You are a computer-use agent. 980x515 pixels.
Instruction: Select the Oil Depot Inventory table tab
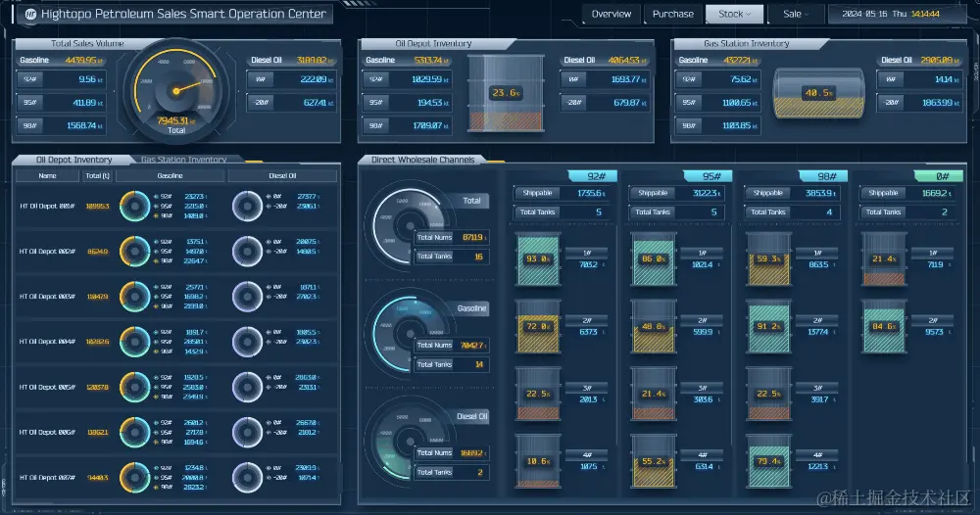73,160
